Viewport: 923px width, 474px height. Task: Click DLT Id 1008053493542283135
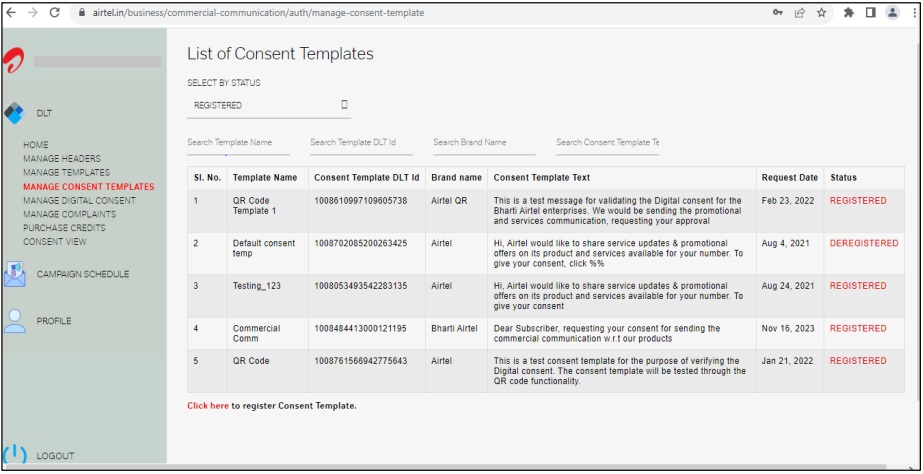(x=360, y=286)
